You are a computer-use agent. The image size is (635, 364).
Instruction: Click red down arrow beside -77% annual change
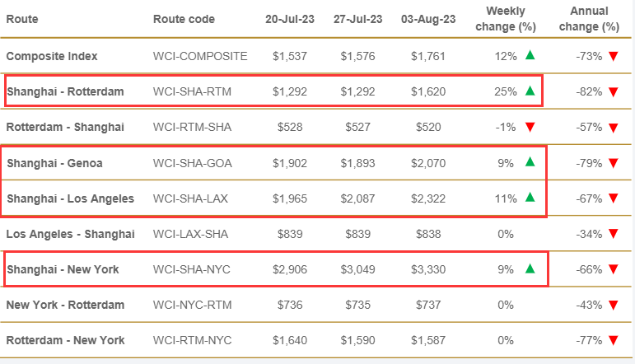click(614, 340)
